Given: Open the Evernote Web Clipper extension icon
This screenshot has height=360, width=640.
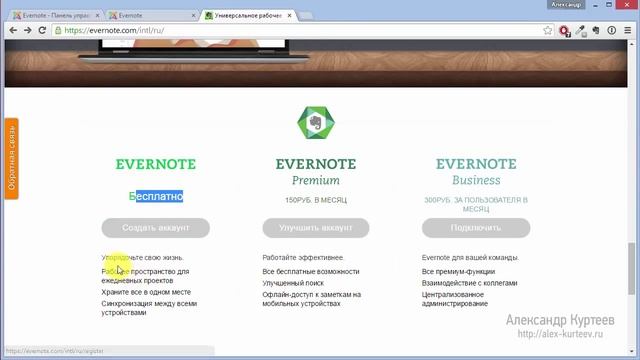Looking at the screenshot, I should pyautogui.click(x=596, y=30).
